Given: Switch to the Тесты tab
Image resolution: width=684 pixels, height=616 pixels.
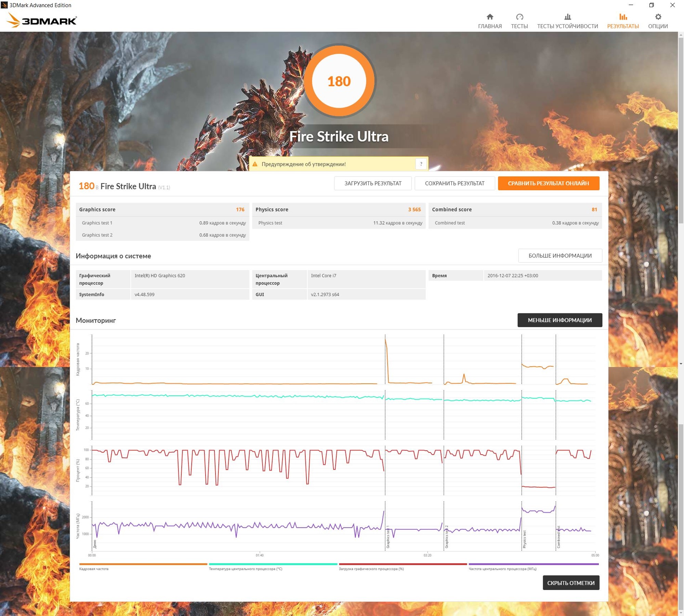Looking at the screenshot, I should point(519,21).
